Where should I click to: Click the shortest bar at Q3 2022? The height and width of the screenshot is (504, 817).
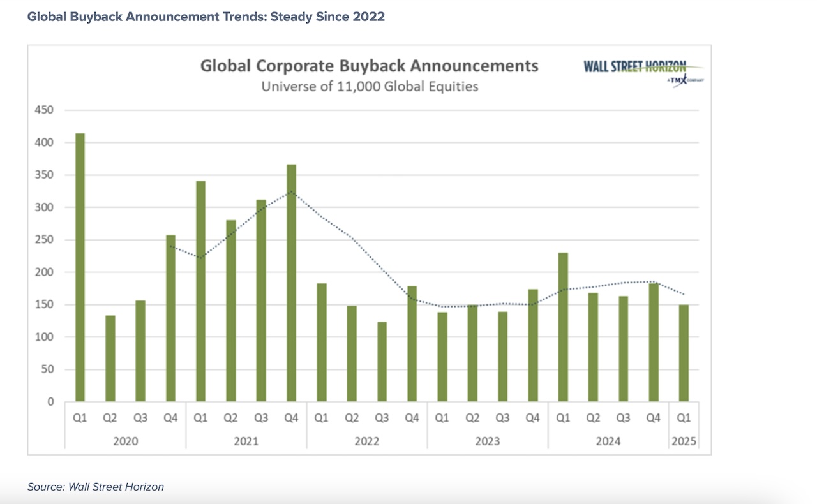(382, 360)
